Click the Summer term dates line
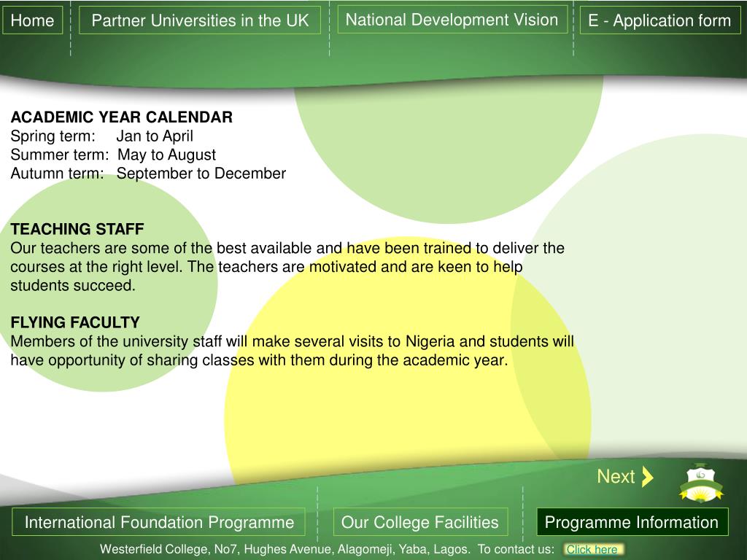This screenshot has height=560, width=747. click(113, 155)
